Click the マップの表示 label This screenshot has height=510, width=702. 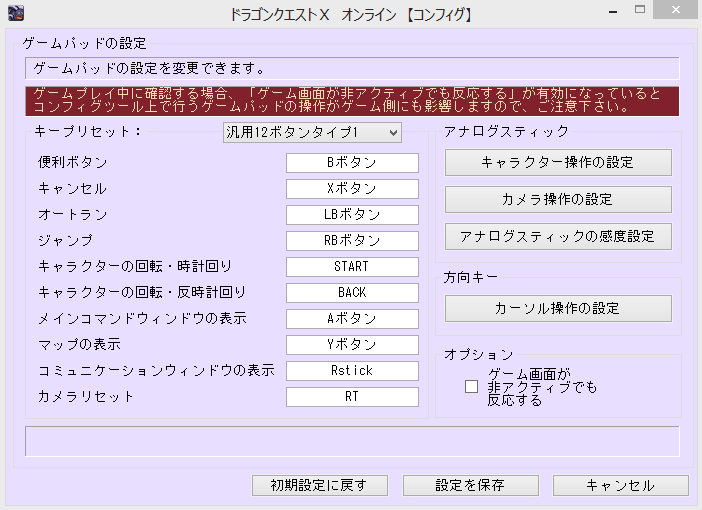pyautogui.click(x=79, y=344)
